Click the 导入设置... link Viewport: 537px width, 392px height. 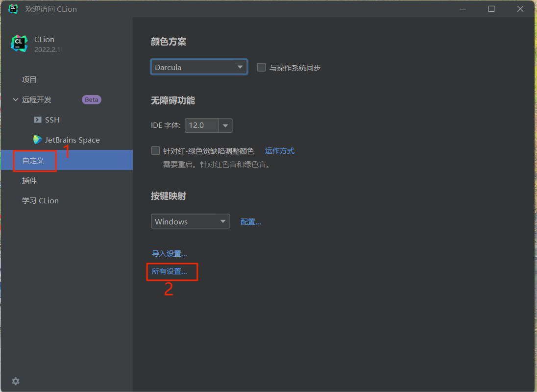coord(170,253)
